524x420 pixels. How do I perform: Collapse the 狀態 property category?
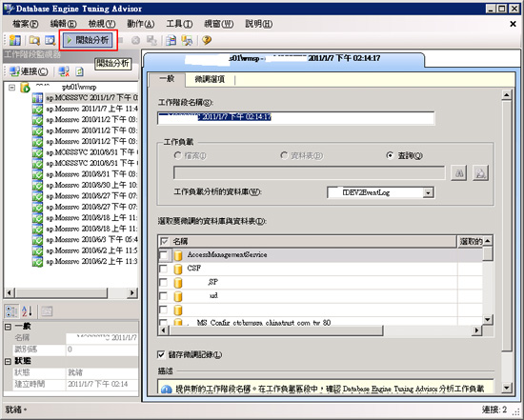click(x=9, y=361)
